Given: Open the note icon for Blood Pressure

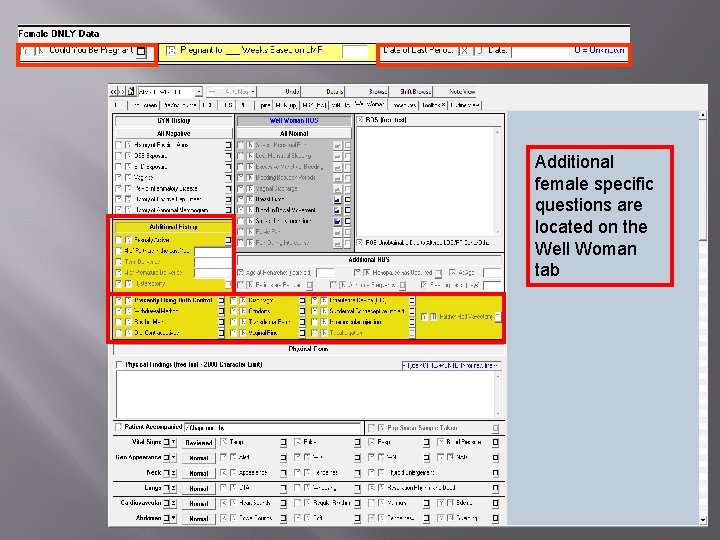Looking at the screenshot, I should click(495, 443).
